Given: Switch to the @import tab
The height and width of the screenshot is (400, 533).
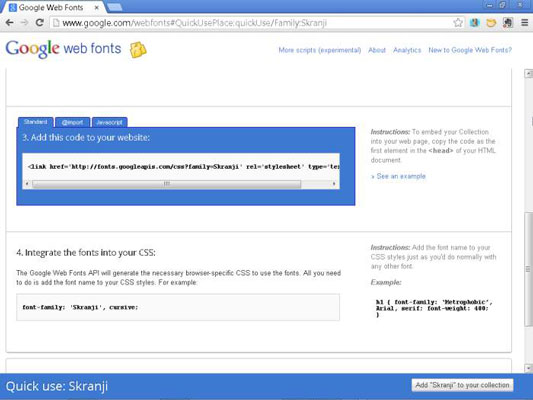Looking at the screenshot, I should point(72,122).
